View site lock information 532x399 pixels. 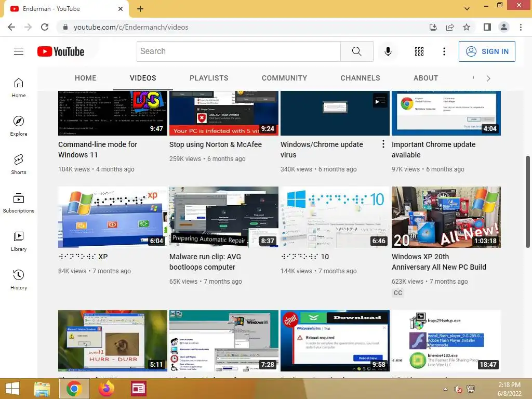click(x=65, y=27)
